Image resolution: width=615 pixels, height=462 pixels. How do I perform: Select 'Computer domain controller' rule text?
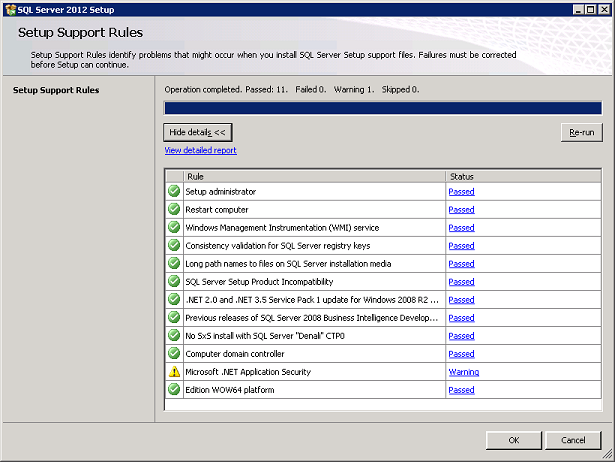pyautogui.click(x=235, y=354)
